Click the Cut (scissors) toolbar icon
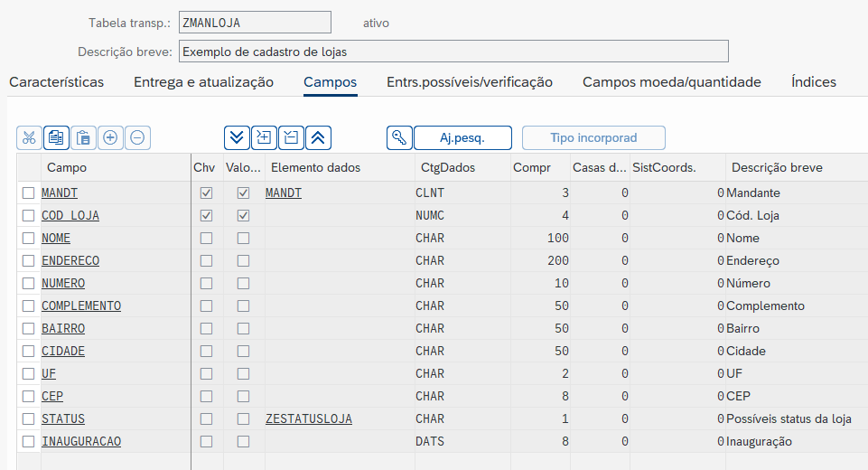Image resolution: width=868 pixels, height=470 pixels. (29, 137)
